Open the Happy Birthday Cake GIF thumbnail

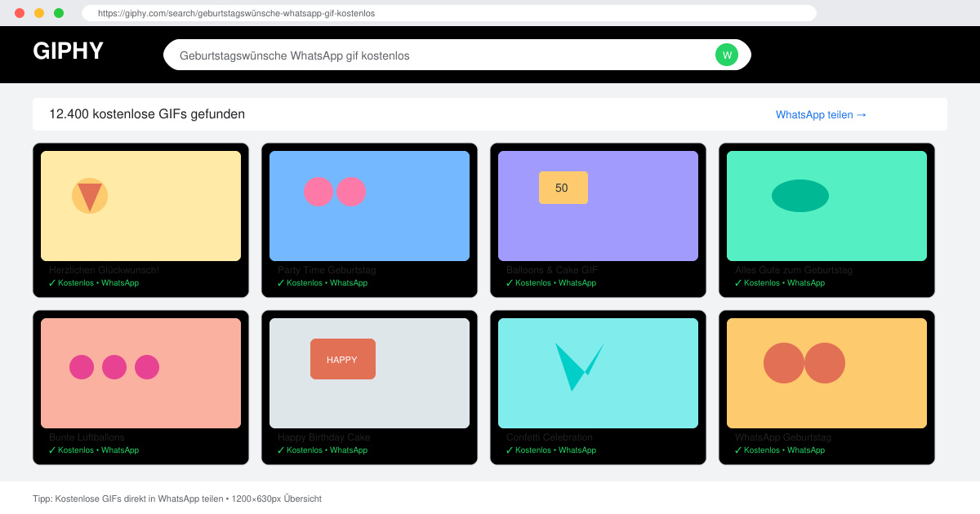[369, 373]
